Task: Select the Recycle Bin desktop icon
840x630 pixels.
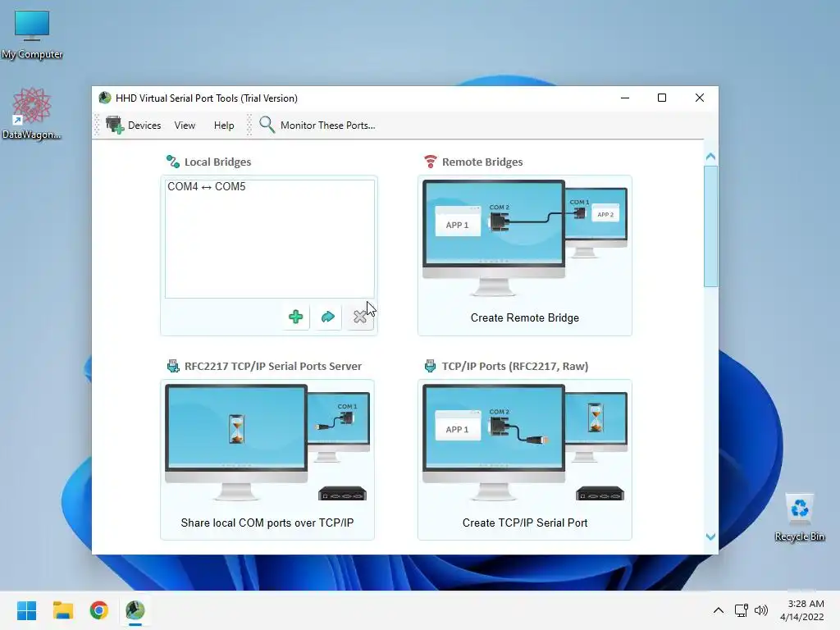Action: coord(800,517)
